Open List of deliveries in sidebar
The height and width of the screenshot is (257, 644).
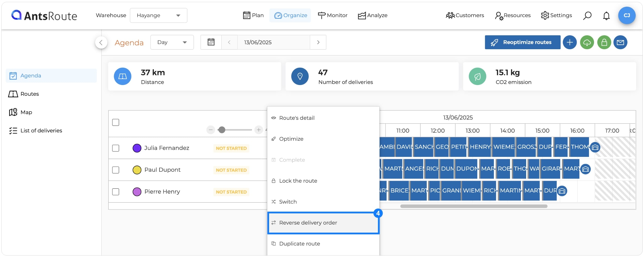coord(36,131)
